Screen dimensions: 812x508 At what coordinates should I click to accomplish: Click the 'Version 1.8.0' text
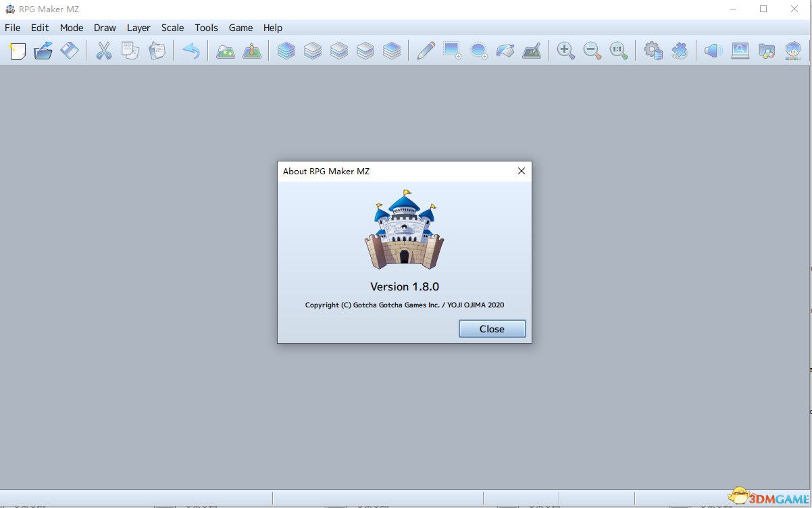(x=405, y=286)
